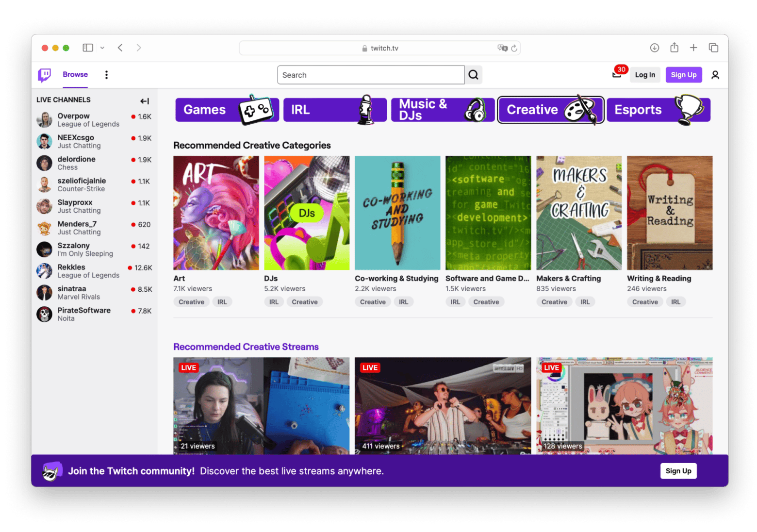The width and height of the screenshot is (757, 532).
Task: Open the inbox with 30 notifications
Action: [617, 75]
